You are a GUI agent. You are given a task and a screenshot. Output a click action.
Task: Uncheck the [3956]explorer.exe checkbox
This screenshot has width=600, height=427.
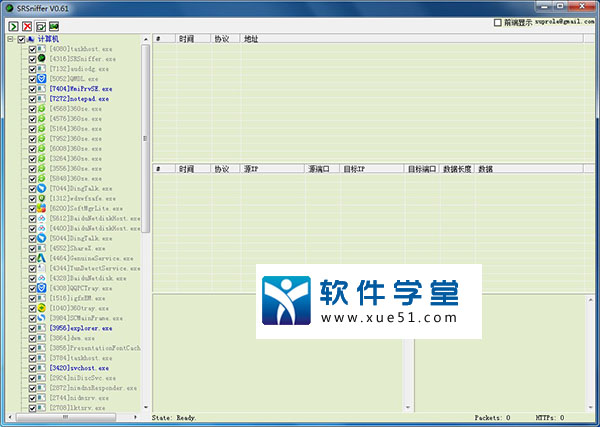pyautogui.click(x=33, y=328)
